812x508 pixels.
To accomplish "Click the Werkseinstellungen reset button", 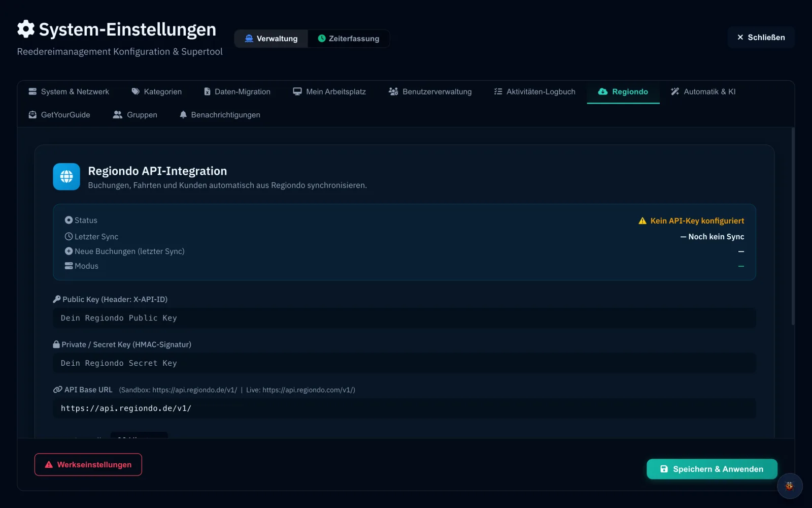I will (x=88, y=464).
